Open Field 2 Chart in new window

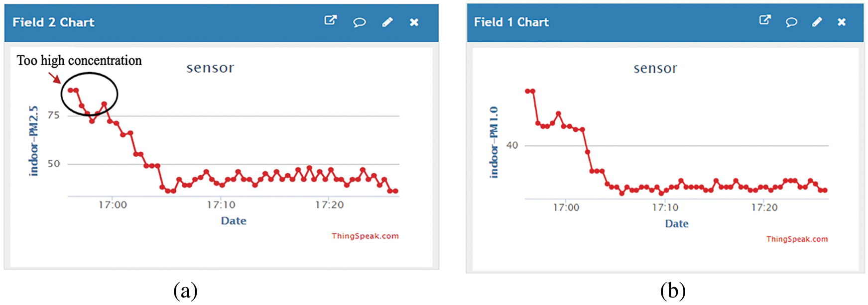click(331, 20)
